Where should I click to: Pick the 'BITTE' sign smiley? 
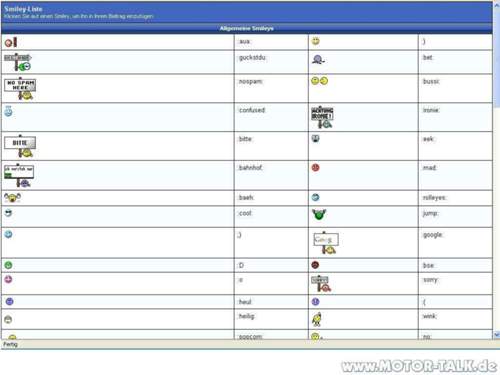pos(20,146)
